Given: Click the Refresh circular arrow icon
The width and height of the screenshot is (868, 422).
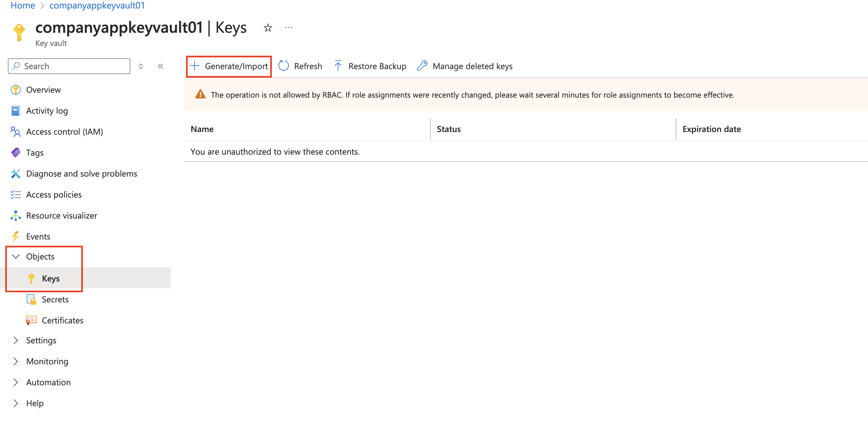Looking at the screenshot, I should coord(283,66).
